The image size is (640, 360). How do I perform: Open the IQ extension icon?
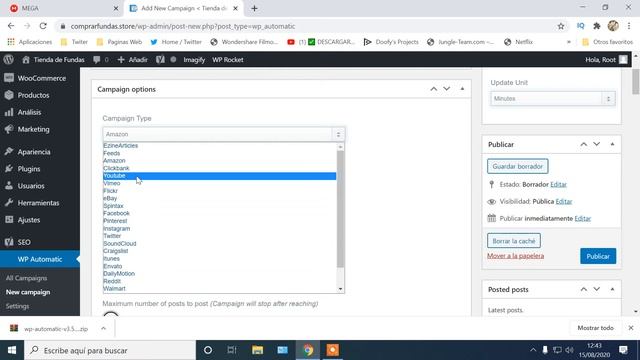click(580, 26)
